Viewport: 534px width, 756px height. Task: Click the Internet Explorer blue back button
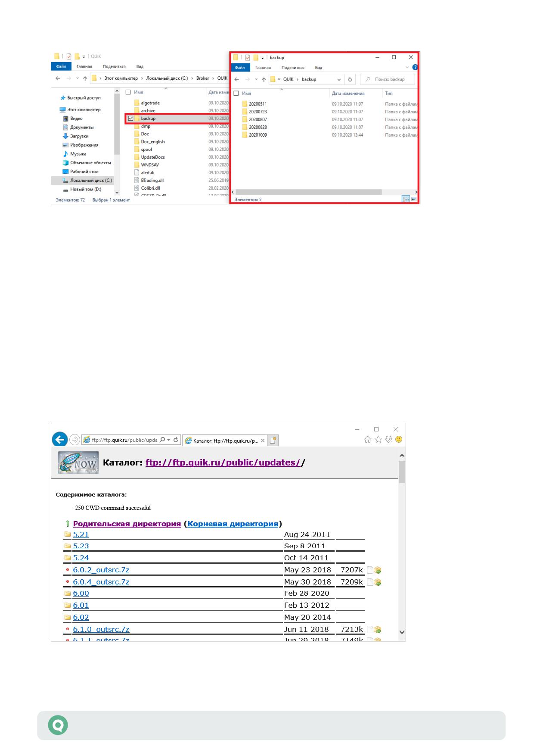pos(59,439)
